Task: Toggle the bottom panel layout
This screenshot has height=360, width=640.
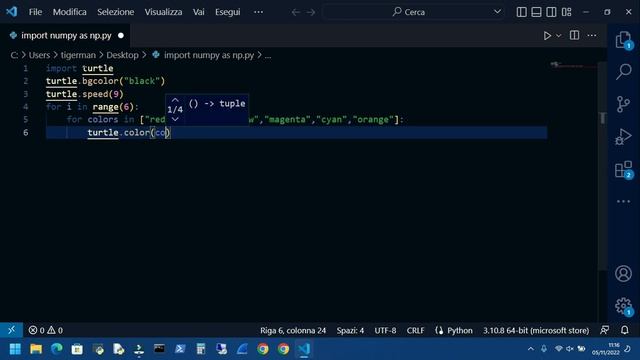Action: (536, 12)
